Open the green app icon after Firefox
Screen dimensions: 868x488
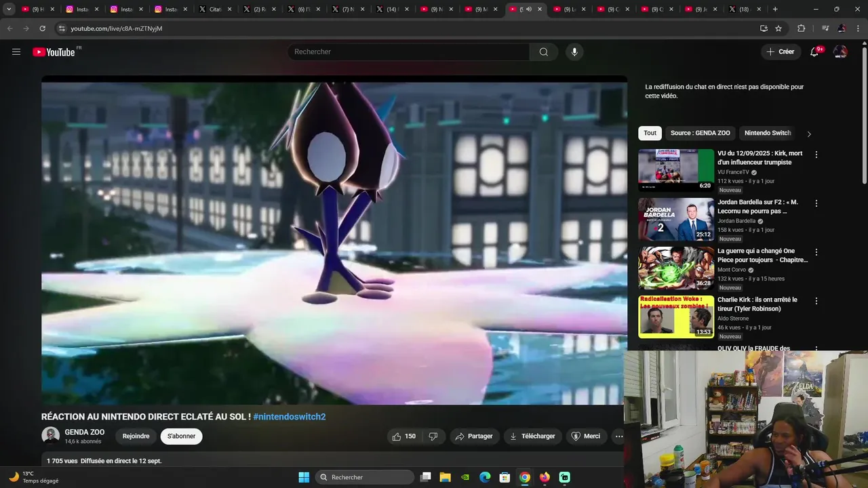pos(564,477)
